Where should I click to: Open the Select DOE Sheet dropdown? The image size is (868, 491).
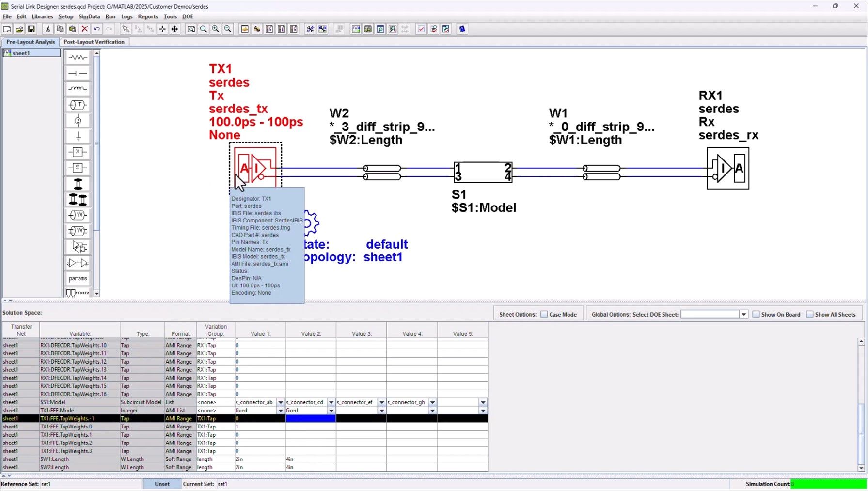744,314
